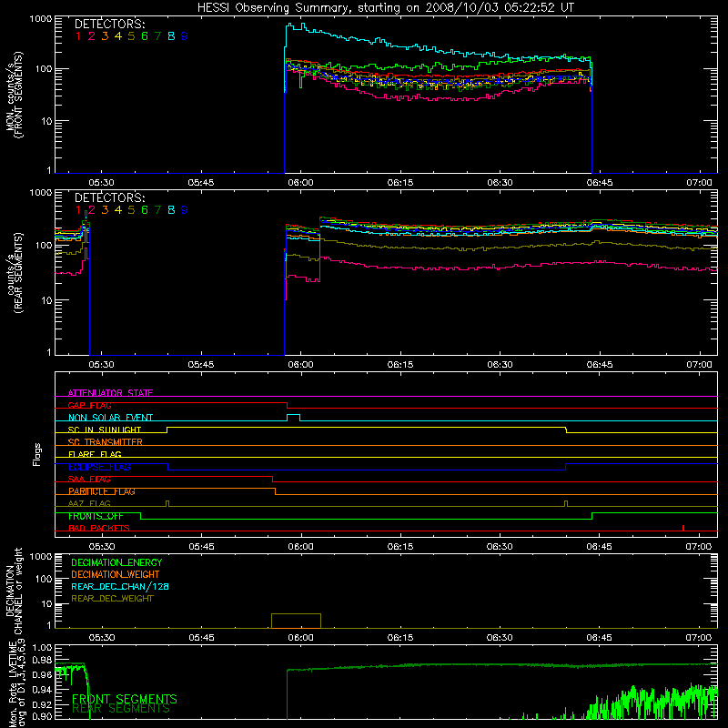Click the 06:00 tick under decimation panel

coord(300,638)
